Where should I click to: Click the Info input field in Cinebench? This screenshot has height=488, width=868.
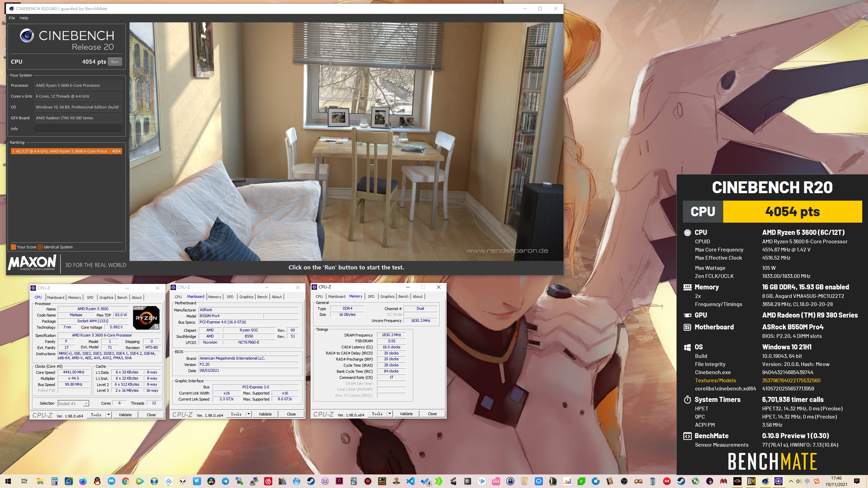(78, 129)
